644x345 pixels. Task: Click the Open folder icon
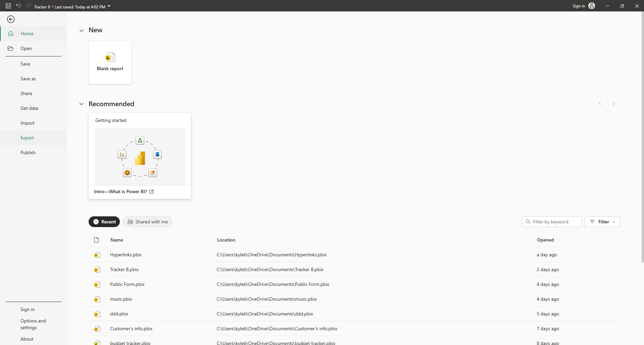[11, 48]
